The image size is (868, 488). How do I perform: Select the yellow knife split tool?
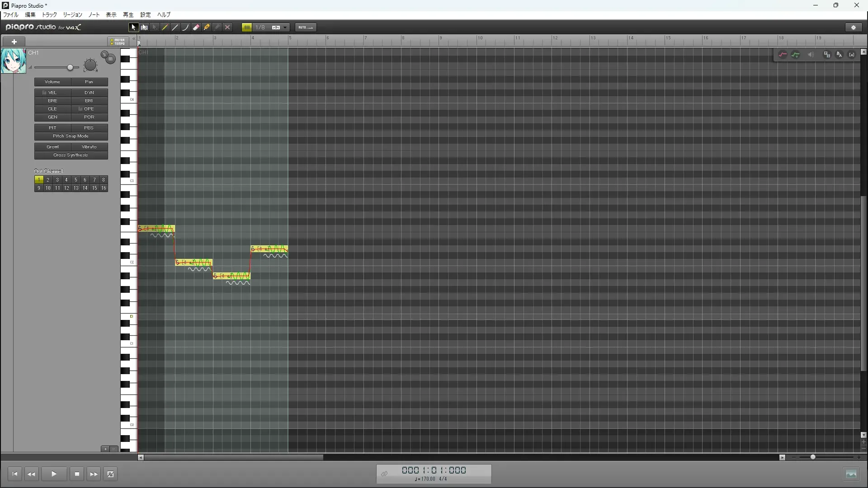(207, 28)
